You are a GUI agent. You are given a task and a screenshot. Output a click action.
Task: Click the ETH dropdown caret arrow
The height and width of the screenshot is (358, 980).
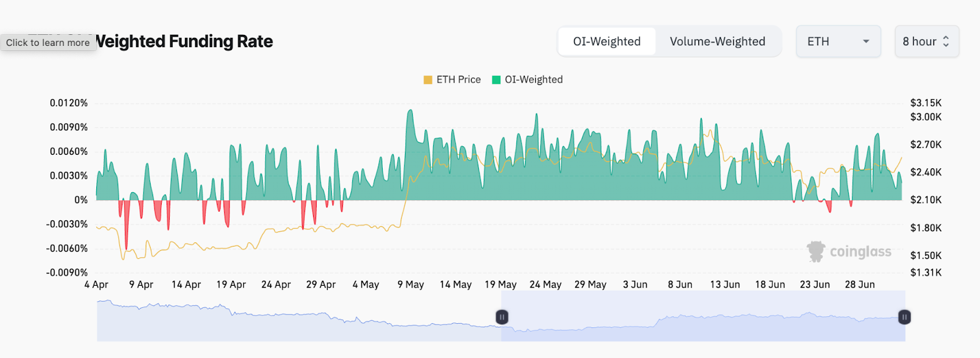[x=866, y=42]
